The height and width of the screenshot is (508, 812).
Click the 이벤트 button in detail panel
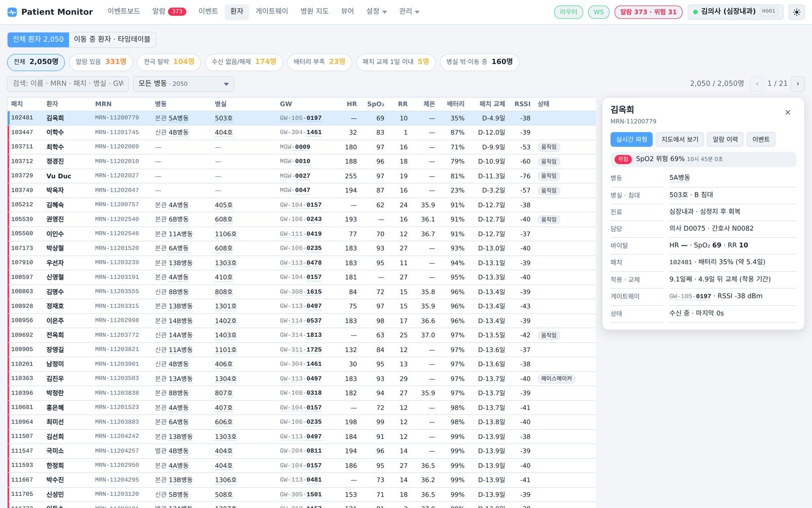pyautogui.click(x=761, y=140)
